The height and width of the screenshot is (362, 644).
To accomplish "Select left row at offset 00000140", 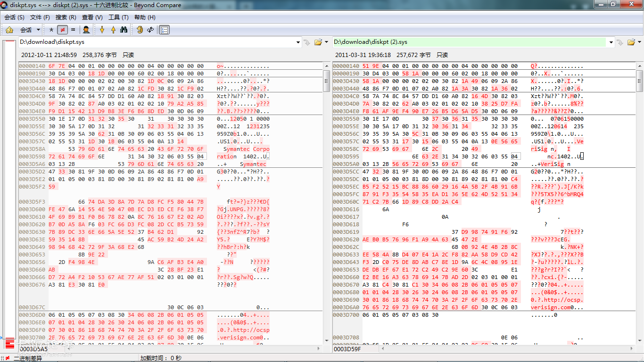I will click(x=171, y=66).
